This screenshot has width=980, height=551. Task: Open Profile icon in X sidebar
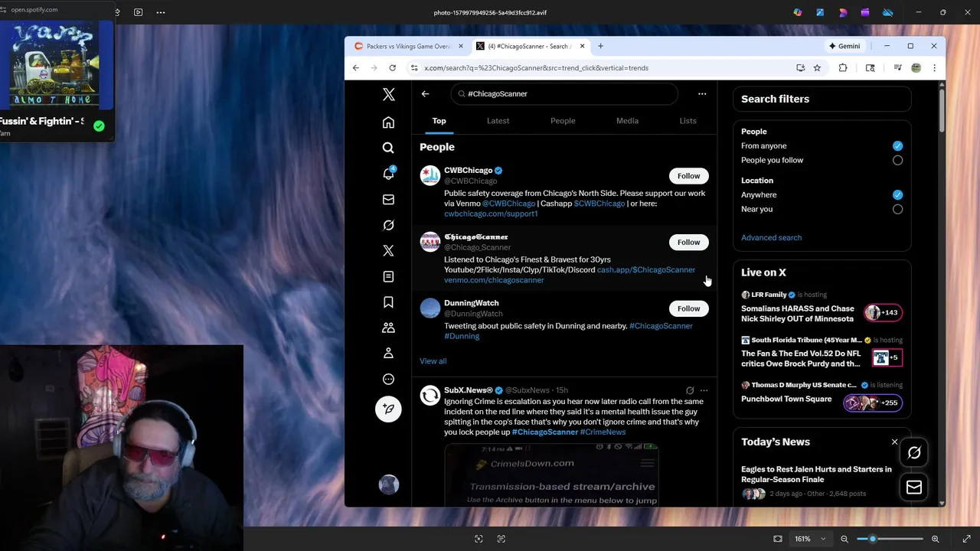(x=388, y=354)
